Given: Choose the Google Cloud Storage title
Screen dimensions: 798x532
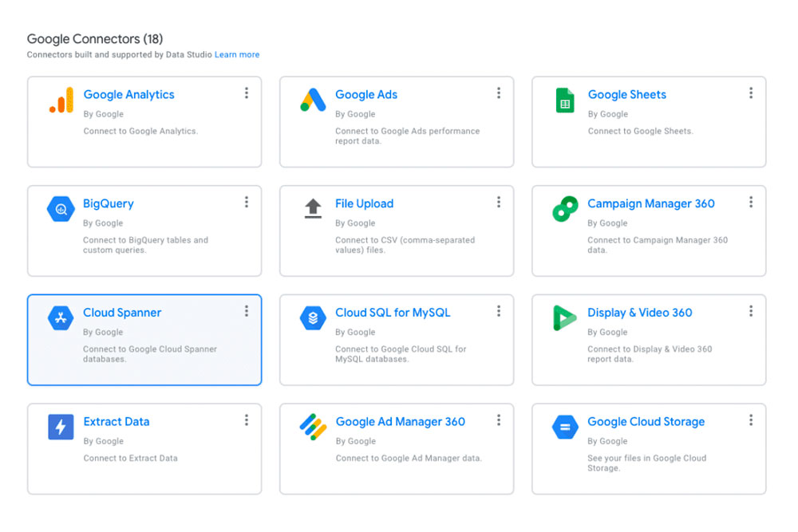Looking at the screenshot, I should click(x=646, y=422).
